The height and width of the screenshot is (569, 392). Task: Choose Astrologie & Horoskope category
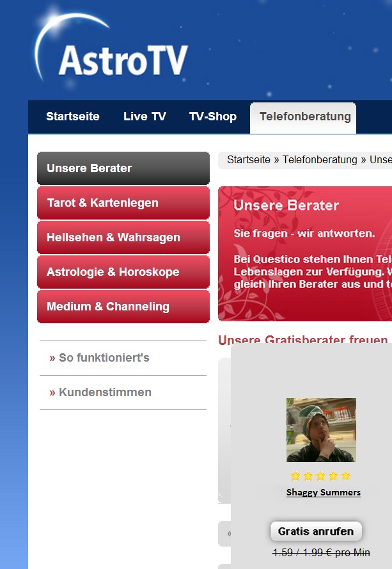pyautogui.click(x=123, y=272)
